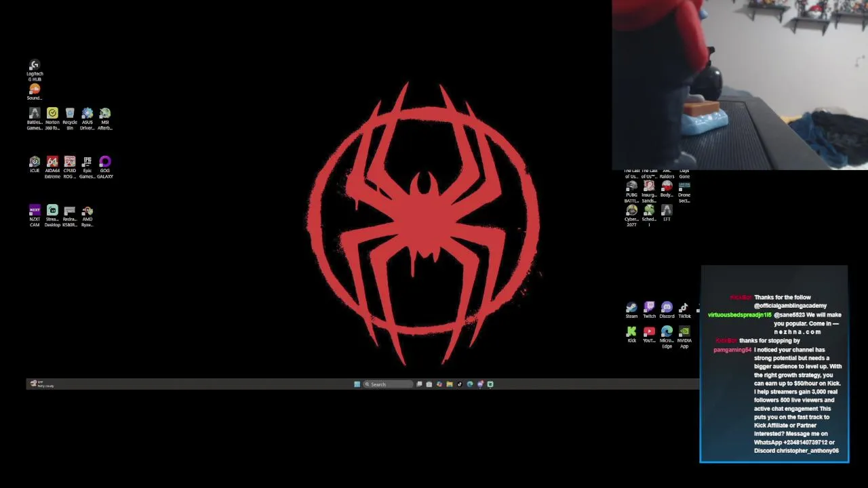868x488 pixels.
Task: Select the Bodycam game icon
Action: point(667,189)
